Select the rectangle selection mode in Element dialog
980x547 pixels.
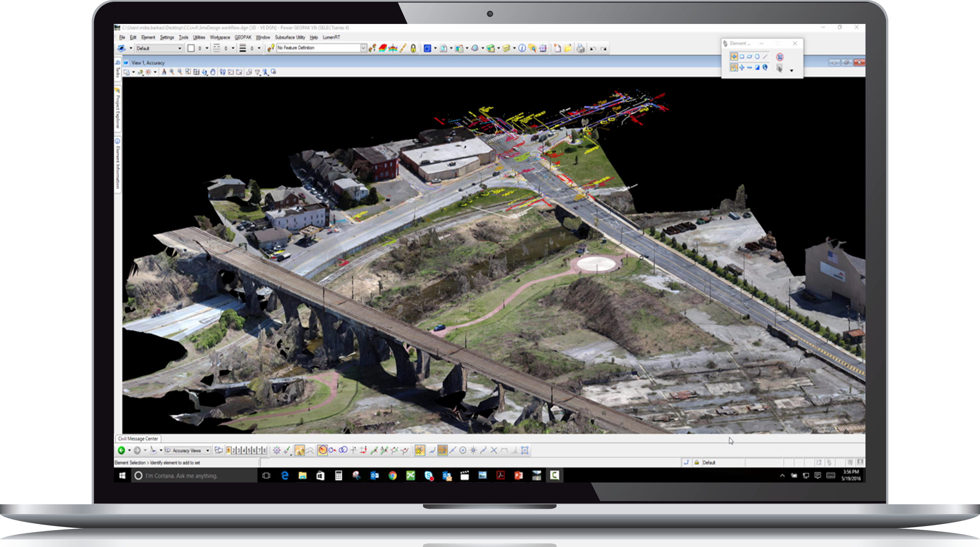pyautogui.click(x=742, y=57)
